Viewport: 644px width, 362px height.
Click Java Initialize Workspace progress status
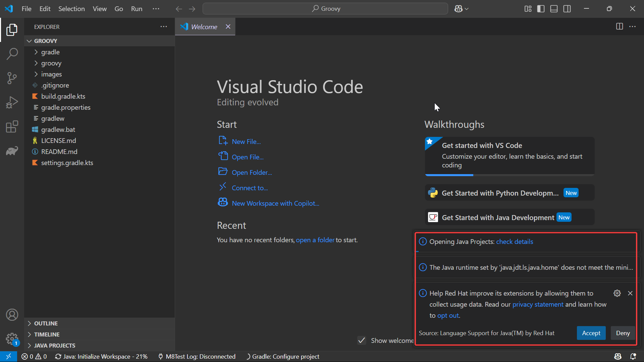(101, 356)
